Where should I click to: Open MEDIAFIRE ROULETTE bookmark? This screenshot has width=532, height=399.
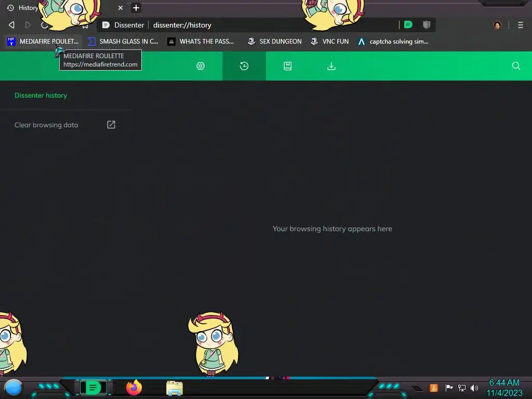[x=43, y=42]
